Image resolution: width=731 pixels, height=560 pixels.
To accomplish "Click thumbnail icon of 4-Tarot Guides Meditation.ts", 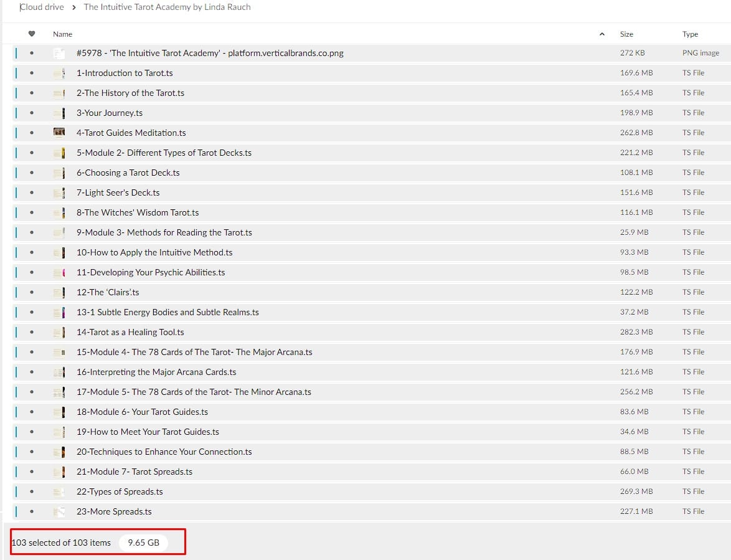I will (59, 133).
